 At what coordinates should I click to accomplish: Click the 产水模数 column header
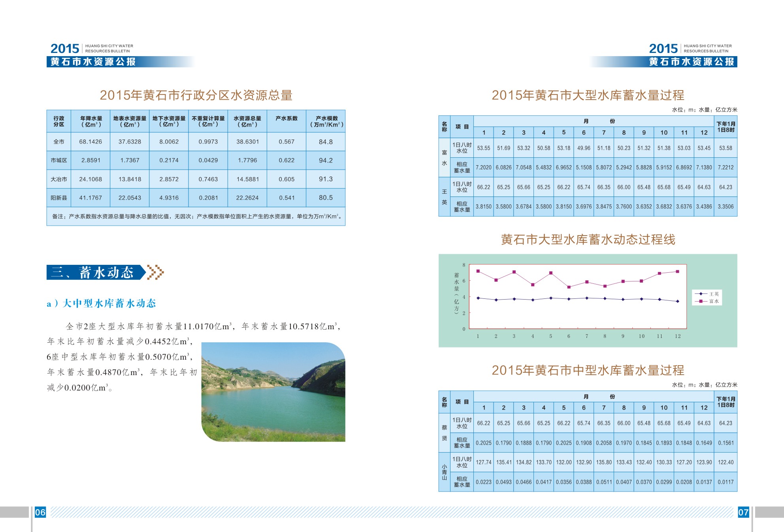pos(326,121)
